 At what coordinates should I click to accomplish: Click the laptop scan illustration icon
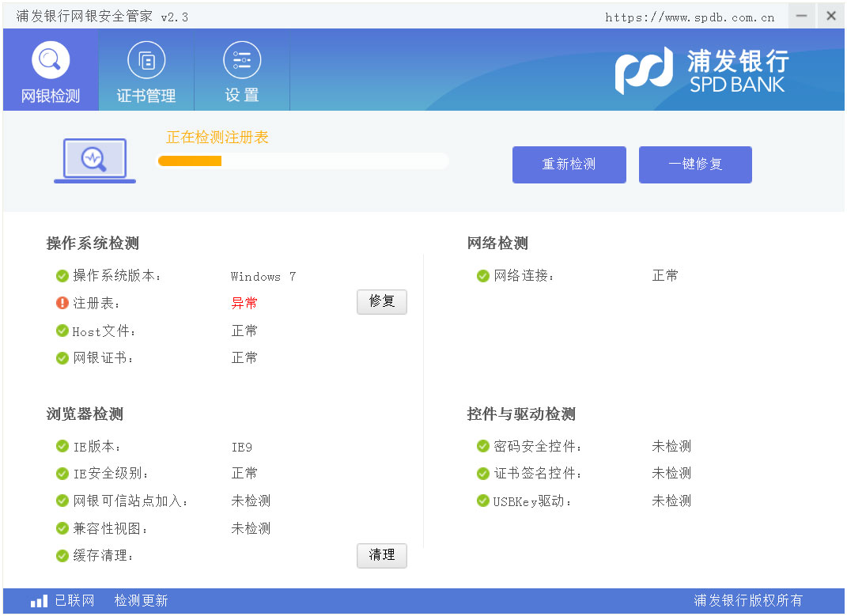click(x=95, y=161)
